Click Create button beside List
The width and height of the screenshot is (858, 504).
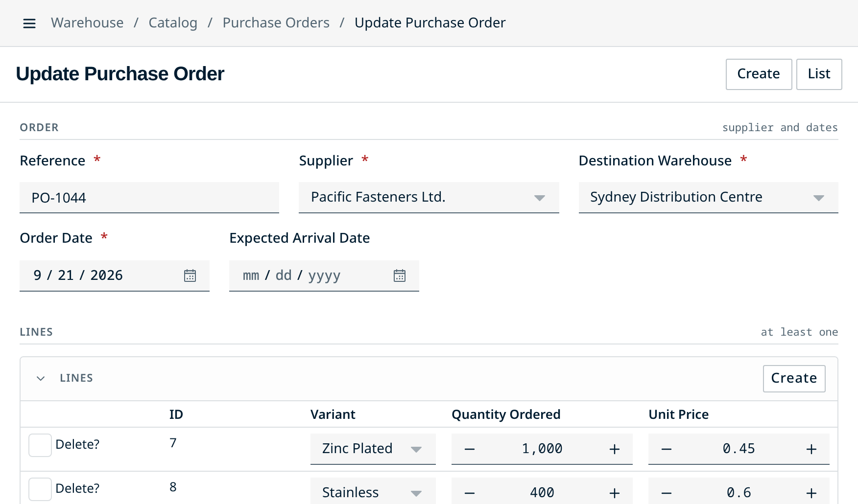[759, 74]
